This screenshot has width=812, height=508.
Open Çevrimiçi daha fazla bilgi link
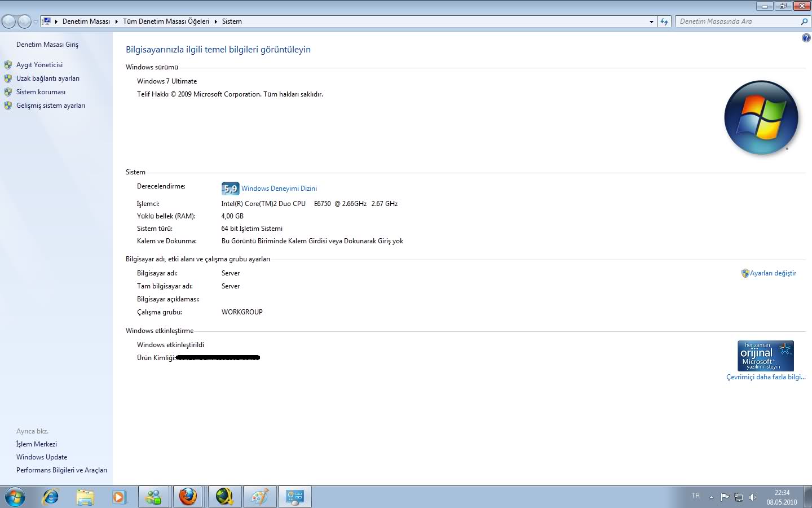tap(766, 377)
